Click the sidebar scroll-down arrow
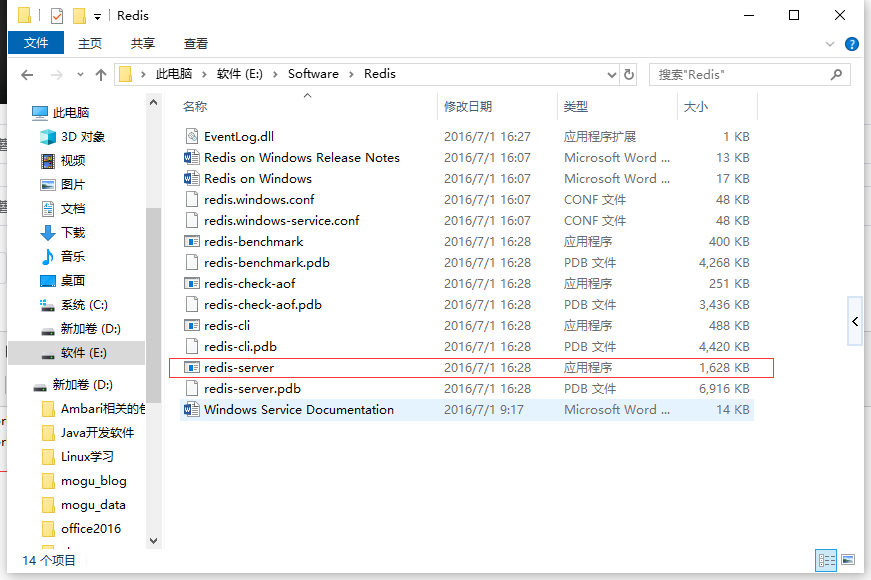The image size is (871, 580). [154, 541]
